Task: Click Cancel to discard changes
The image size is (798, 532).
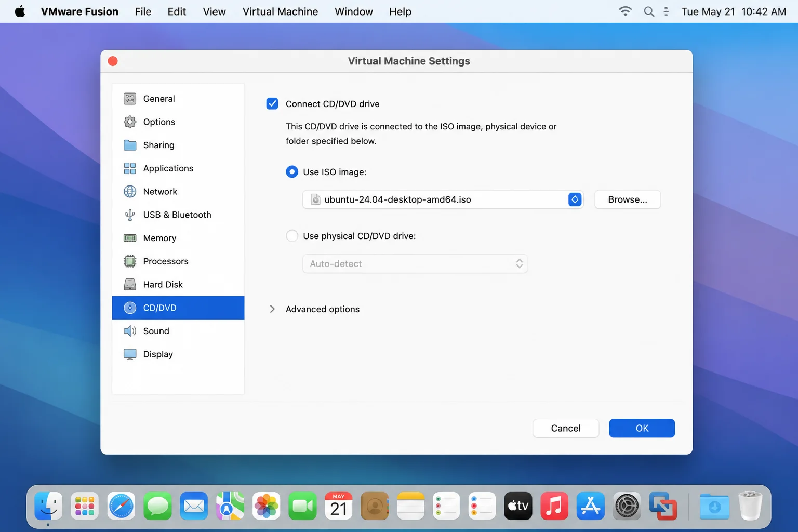Action: [x=566, y=428]
